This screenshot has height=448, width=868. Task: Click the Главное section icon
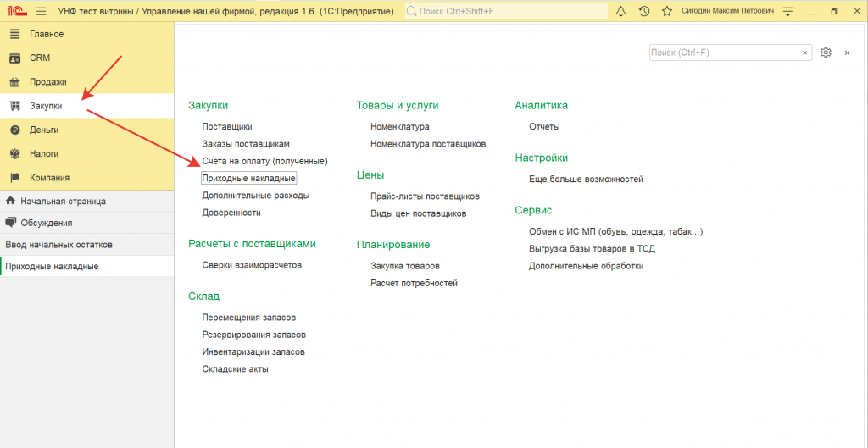(x=15, y=34)
